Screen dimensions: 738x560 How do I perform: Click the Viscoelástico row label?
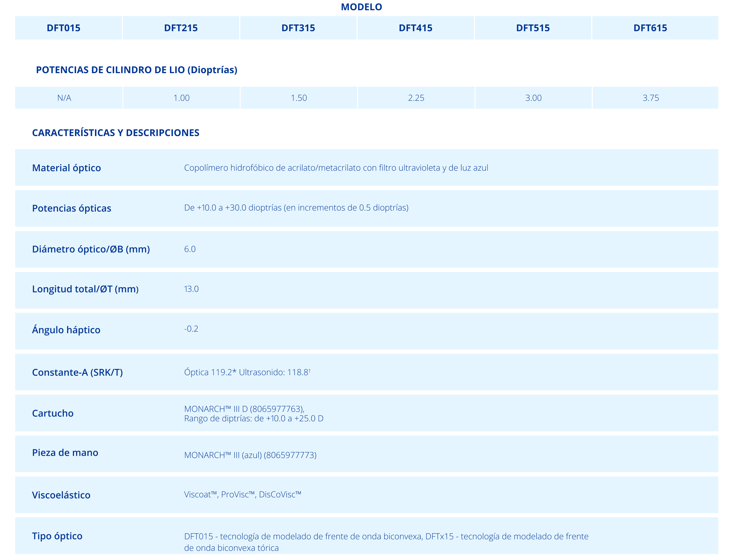coord(61,495)
